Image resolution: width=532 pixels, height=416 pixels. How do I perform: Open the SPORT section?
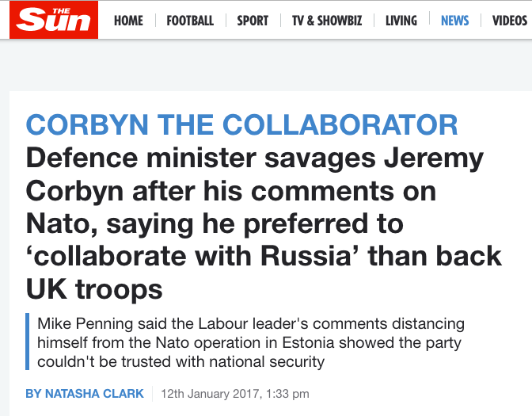(x=253, y=21)
